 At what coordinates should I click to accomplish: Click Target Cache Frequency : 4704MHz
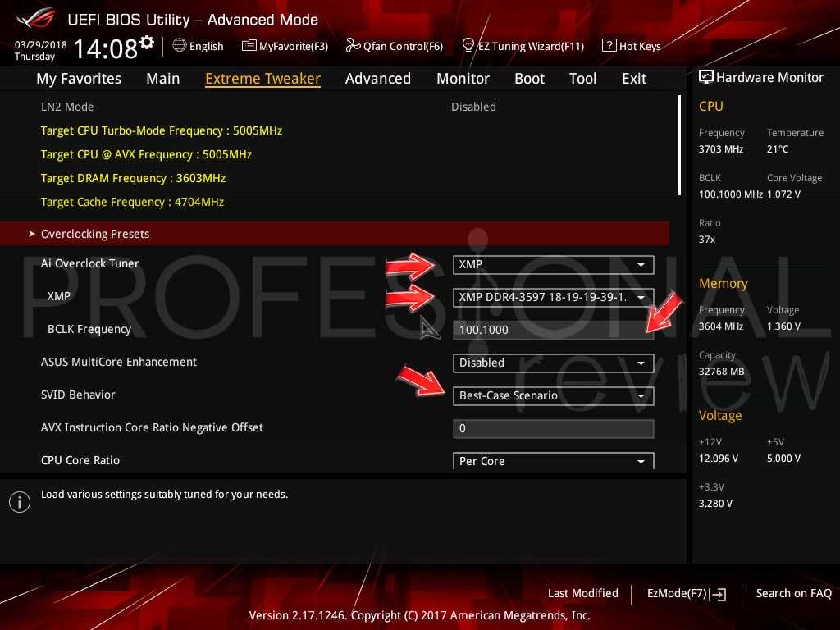pos(132,202)
